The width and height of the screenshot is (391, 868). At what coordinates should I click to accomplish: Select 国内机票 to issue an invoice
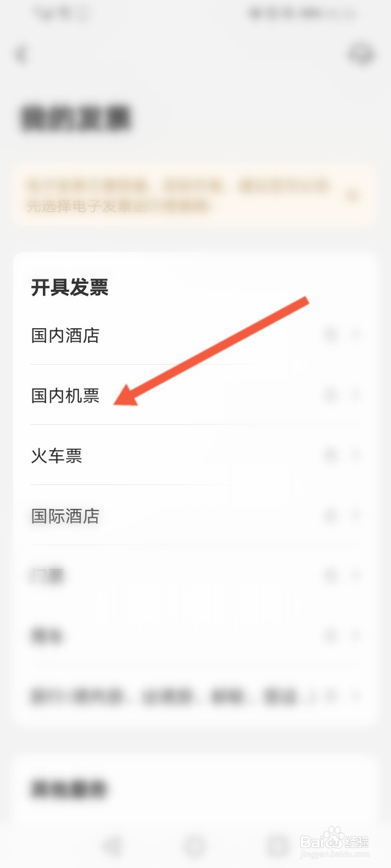(x=195, y=395)
